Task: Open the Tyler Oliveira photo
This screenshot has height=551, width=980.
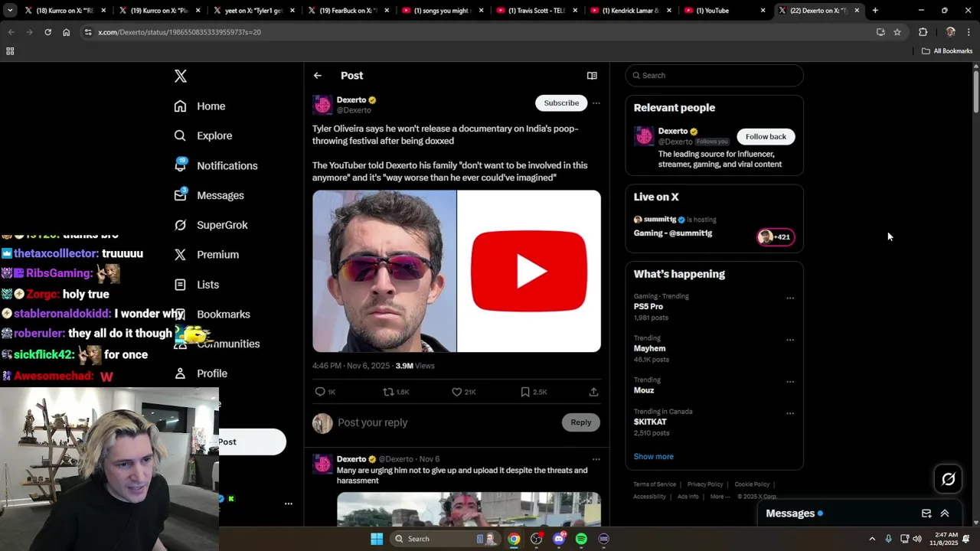Action: [384, 272]
